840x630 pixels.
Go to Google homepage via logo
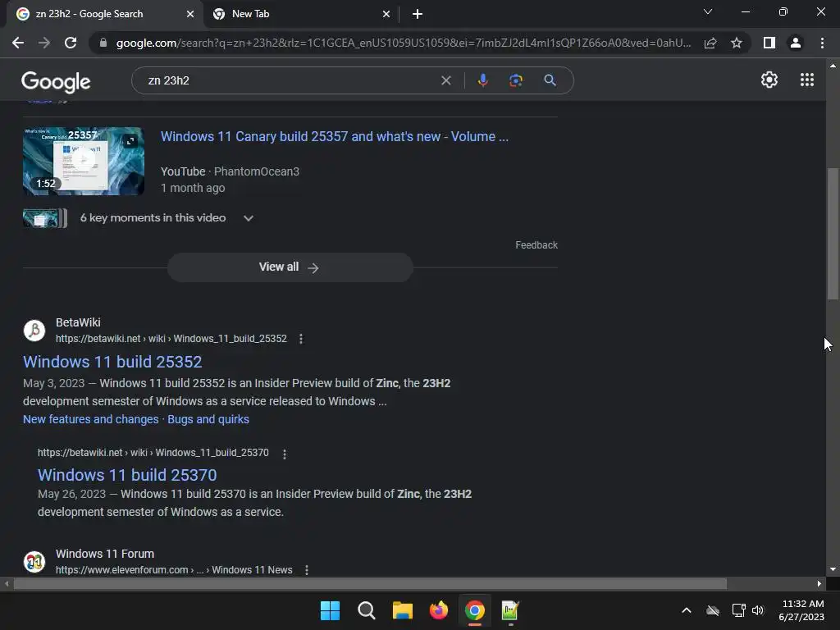click(x=56, y=81)
